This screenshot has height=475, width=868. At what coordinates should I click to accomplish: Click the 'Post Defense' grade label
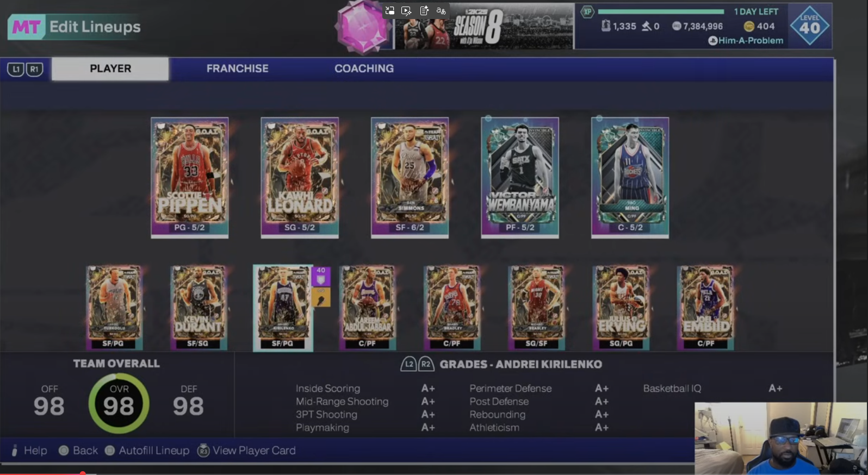499,402
